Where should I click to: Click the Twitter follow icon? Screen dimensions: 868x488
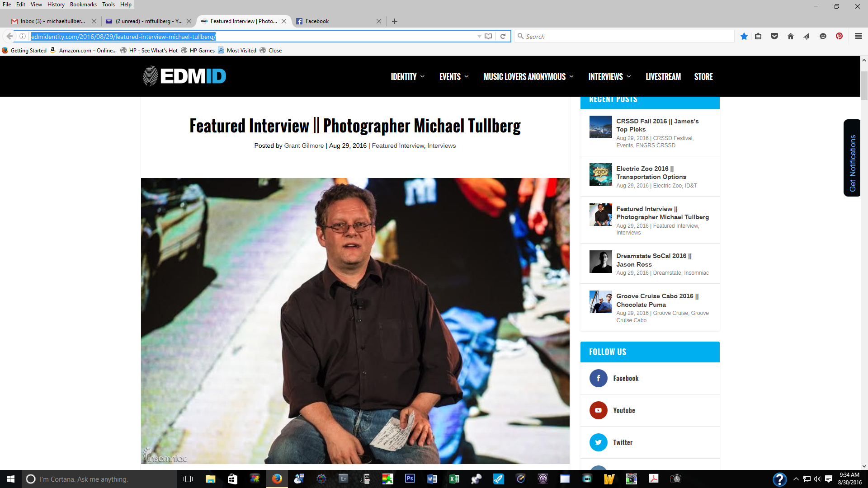[x=598, y=442]
